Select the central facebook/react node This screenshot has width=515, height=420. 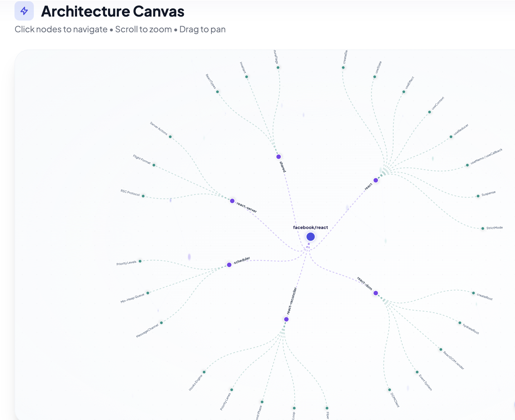point(311,236)
